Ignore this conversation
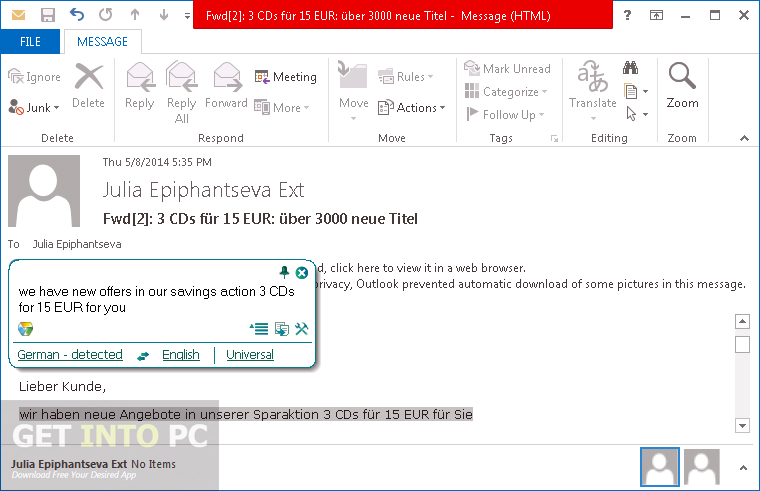760x491 pixels. tap(34, 77)
